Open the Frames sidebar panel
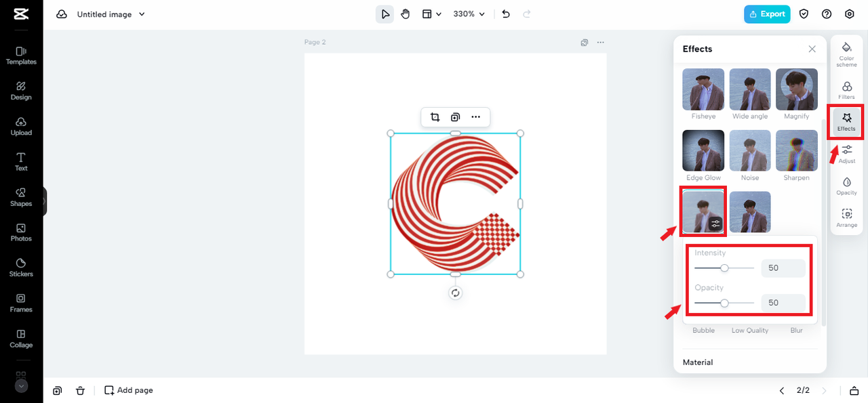The height and width of the screenshot is (403, 868). 21,303
